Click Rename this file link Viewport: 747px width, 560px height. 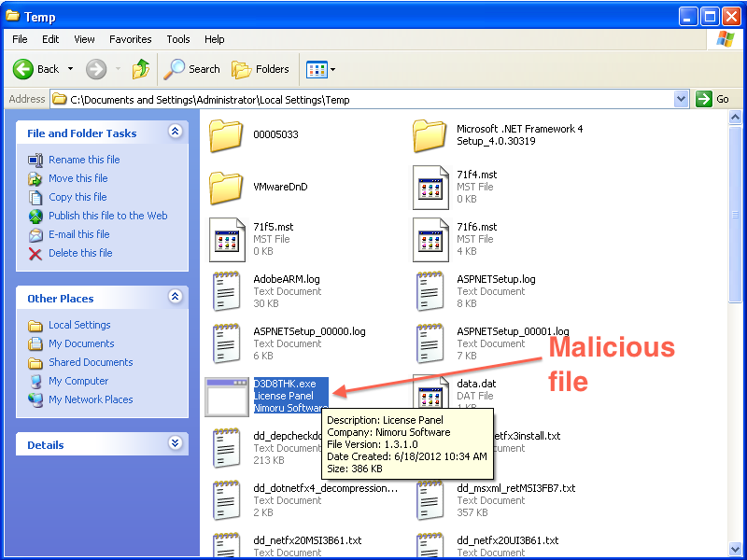point(84,160)
